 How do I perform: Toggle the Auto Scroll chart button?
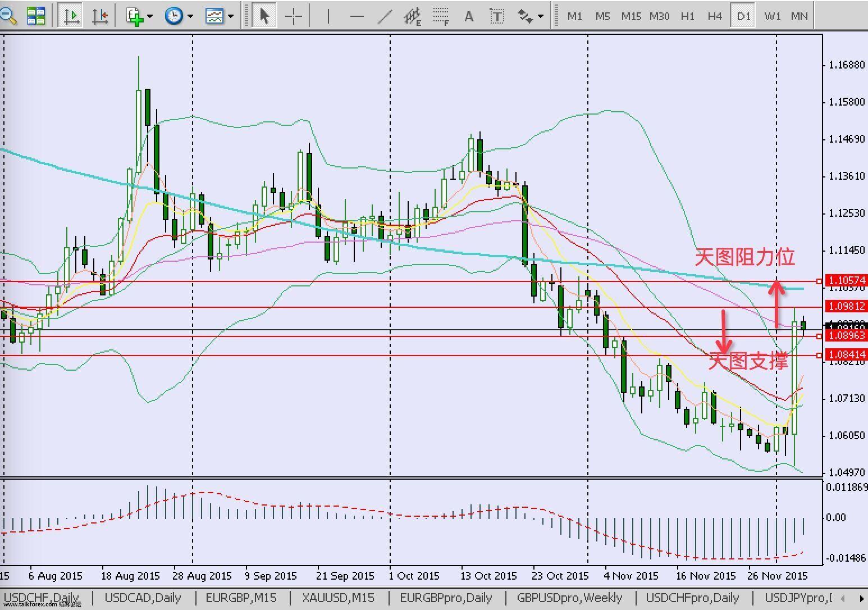coord(71,16)
